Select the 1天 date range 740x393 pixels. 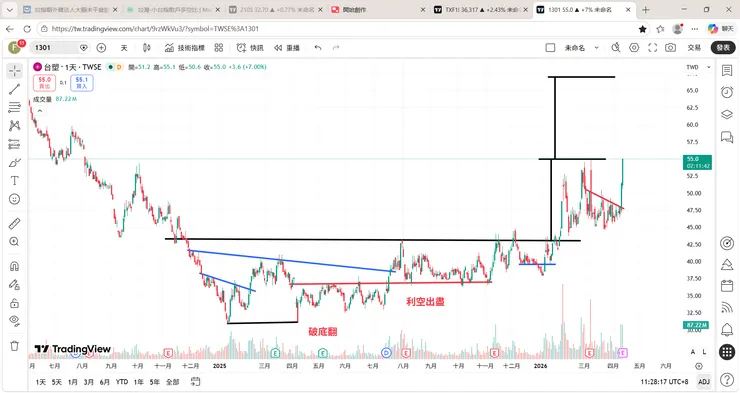[x=41, y=382]
